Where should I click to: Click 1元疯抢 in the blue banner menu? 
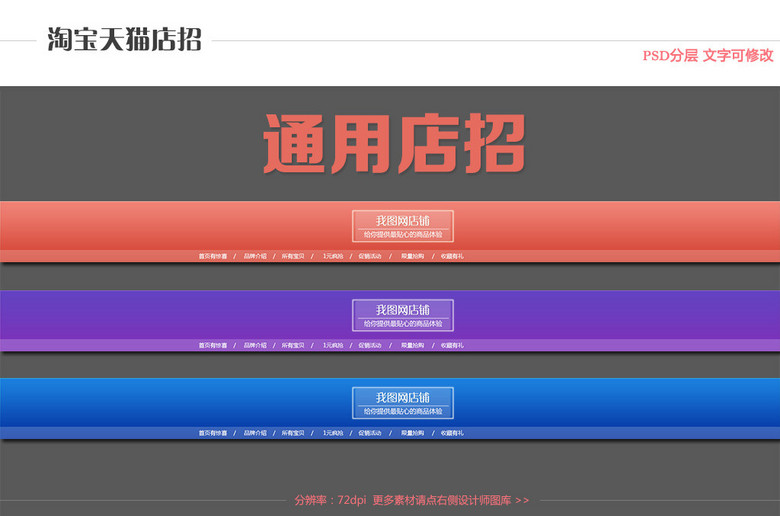pos(332,433)
